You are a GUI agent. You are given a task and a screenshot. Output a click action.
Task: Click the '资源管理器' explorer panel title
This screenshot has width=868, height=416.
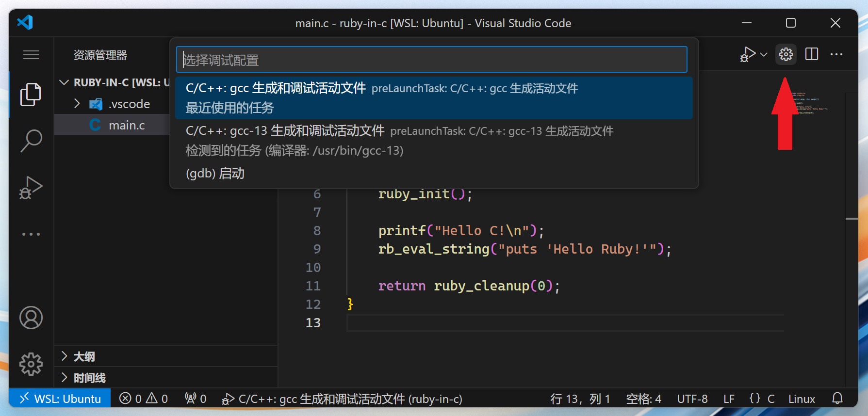pos(100,55)
